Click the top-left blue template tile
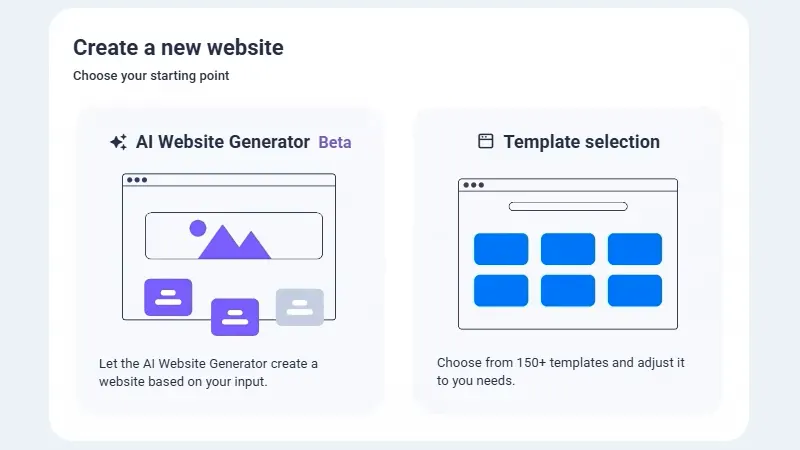 tap(501, 249)
